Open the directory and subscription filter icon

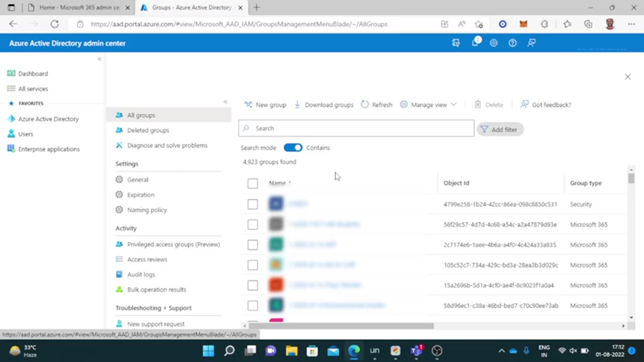tap(456, 43)
